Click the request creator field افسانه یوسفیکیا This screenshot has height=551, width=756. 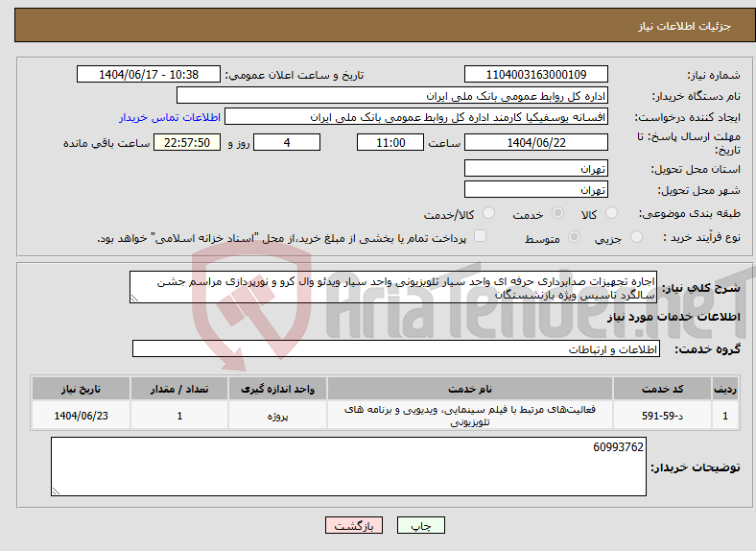pos(416,117)
